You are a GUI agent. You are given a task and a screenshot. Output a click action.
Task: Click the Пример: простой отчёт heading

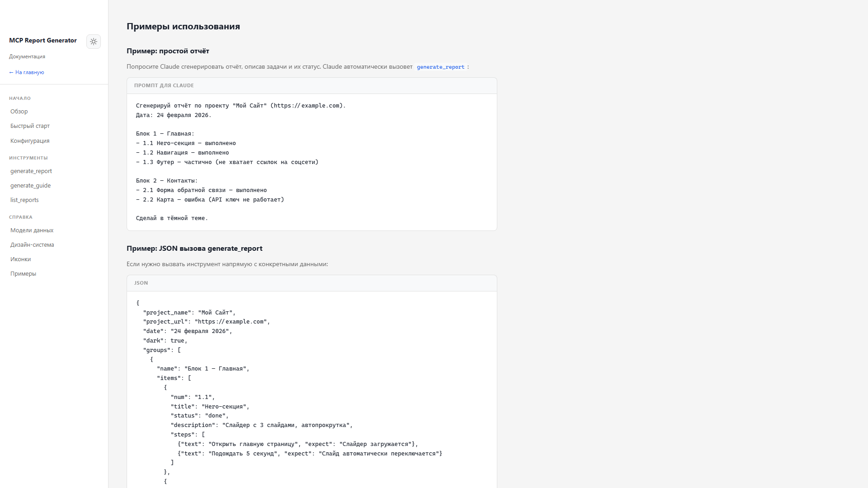pyautogui.click(x=168, y=51)
